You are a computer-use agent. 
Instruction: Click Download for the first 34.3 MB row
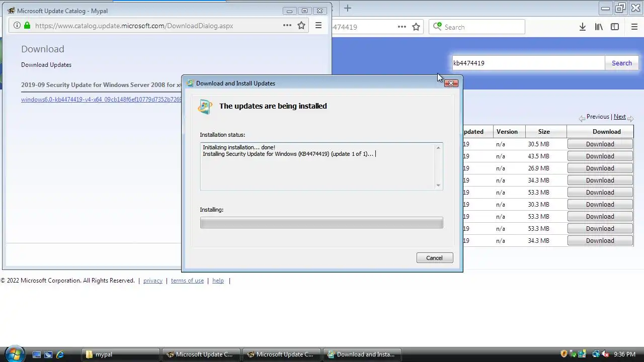[600, 180]
